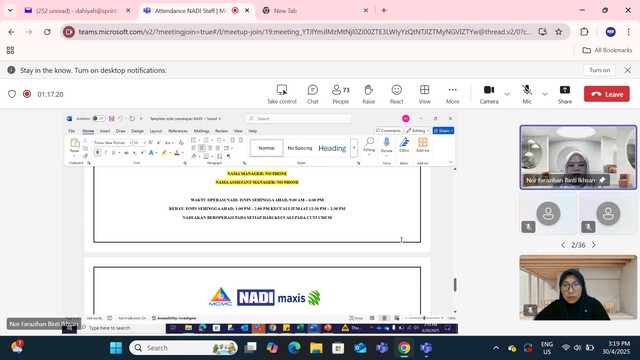This screenshot has width=640, height=360.
Task: Bookmark this page with star icon
Action: [559, 32]
